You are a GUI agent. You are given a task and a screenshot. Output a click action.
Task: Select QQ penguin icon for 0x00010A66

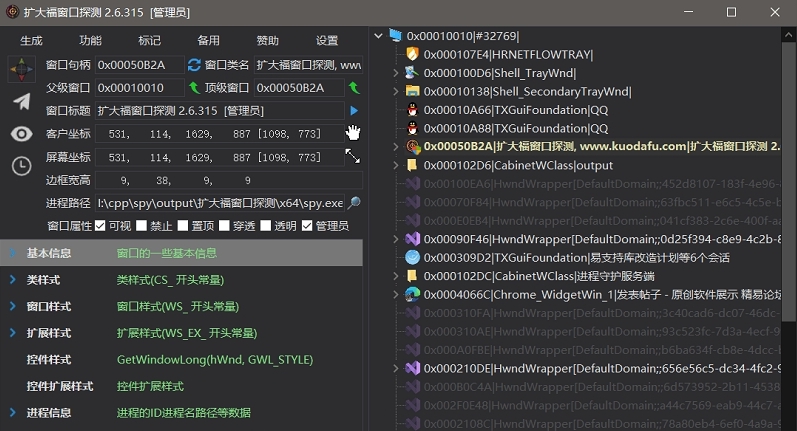(x=413, y=110)
